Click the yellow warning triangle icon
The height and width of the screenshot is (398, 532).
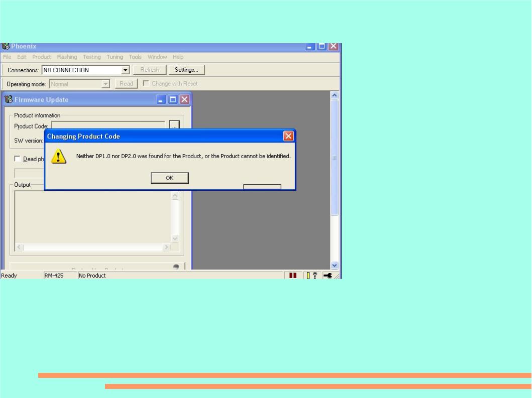[59, 156]
